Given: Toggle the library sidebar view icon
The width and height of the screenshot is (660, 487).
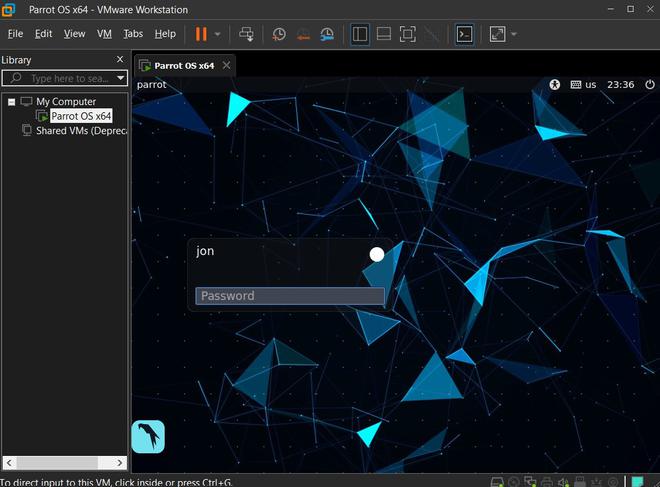Looking at the screenshot, I should pos(360,34).
